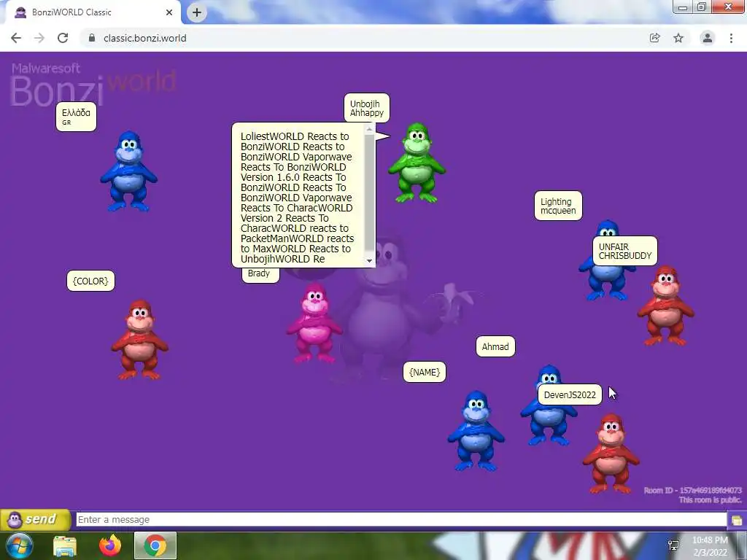Click the send button with Bonzi face
This screenshot has height=560, width=747.
[35, 519]
